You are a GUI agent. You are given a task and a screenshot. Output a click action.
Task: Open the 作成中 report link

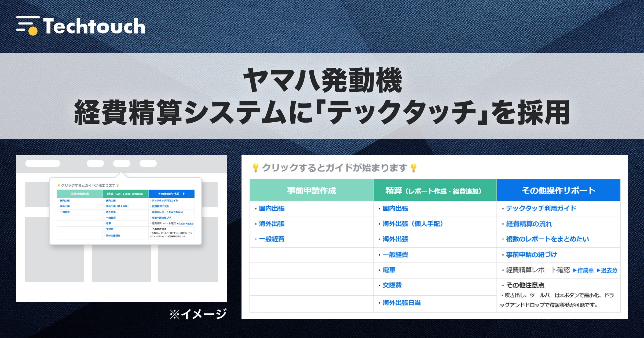(x=585, y=270)
